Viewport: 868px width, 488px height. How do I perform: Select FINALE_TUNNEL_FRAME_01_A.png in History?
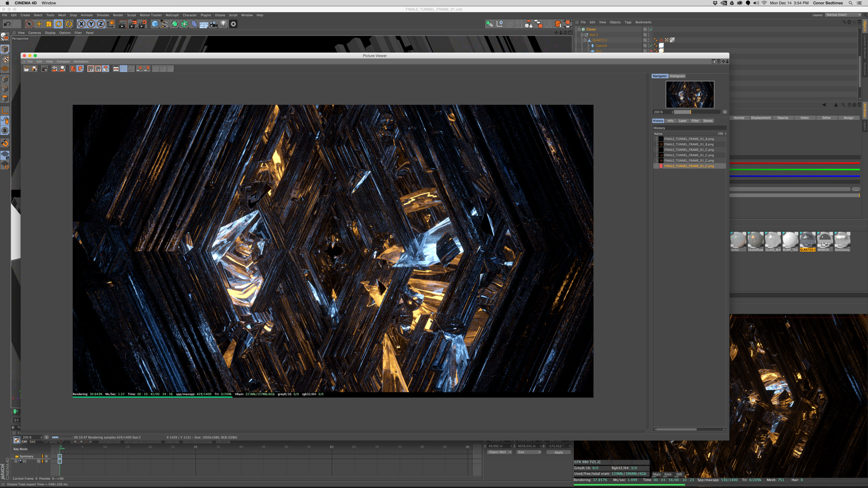tap(688, 139)
